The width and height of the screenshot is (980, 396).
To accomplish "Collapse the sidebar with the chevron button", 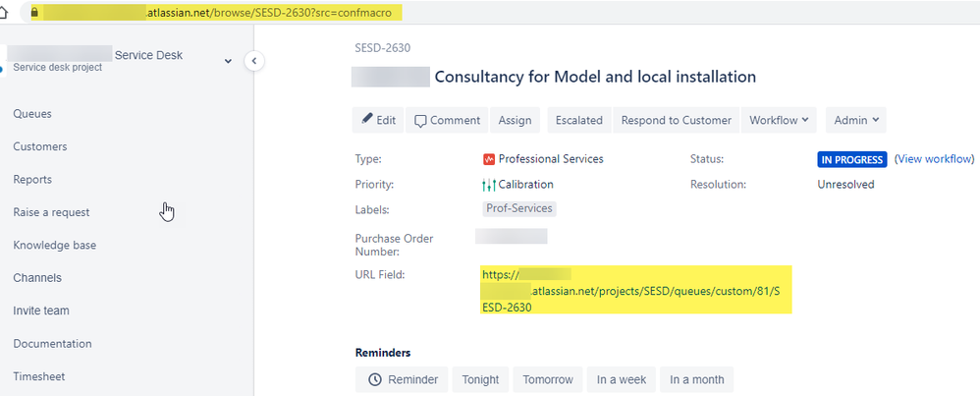I will pos(253,61).
